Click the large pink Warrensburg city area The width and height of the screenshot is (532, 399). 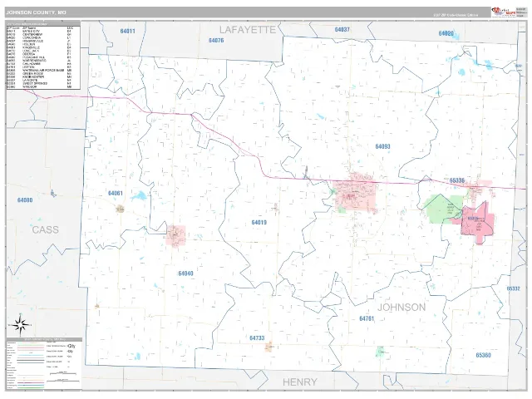point(355,195)
